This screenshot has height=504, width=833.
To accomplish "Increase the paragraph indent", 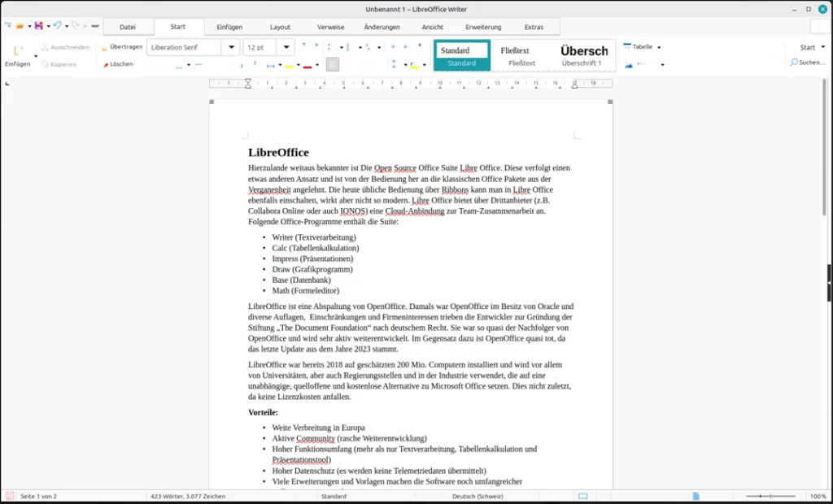I will click(393, 46).
